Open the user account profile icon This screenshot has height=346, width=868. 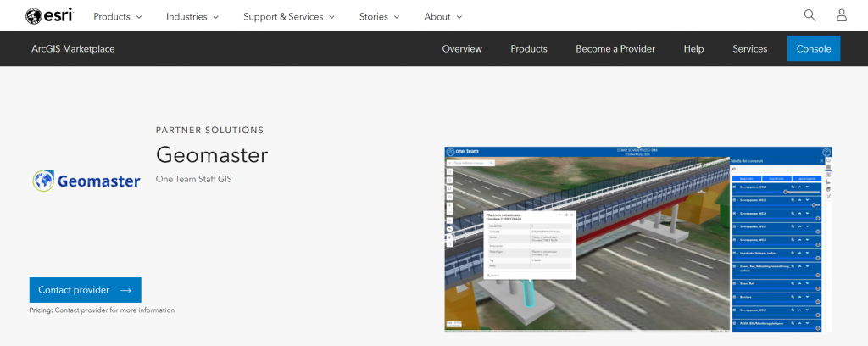pos(842,15)
